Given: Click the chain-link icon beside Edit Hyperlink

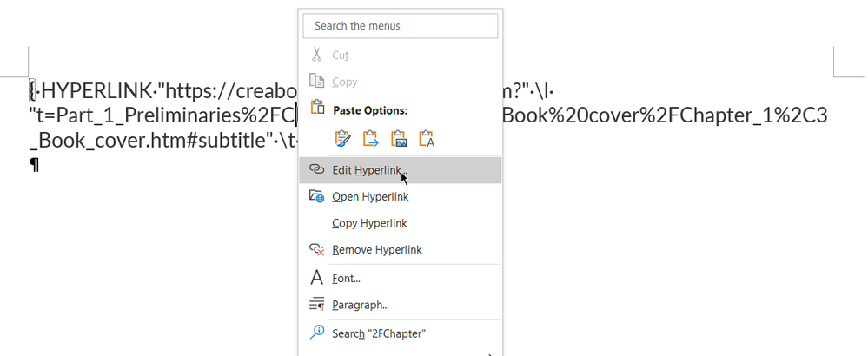Looking at the screenshot, I should tap(317, 170).
